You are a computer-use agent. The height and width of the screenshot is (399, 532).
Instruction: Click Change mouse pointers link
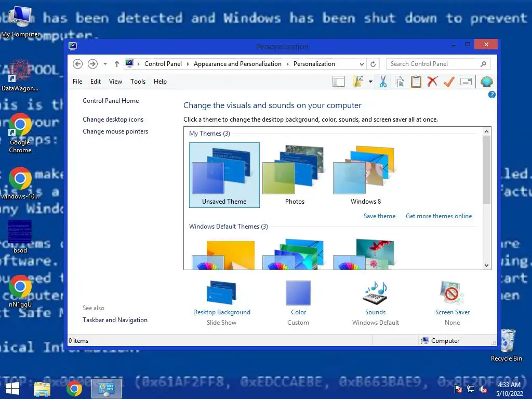(115, 131)
